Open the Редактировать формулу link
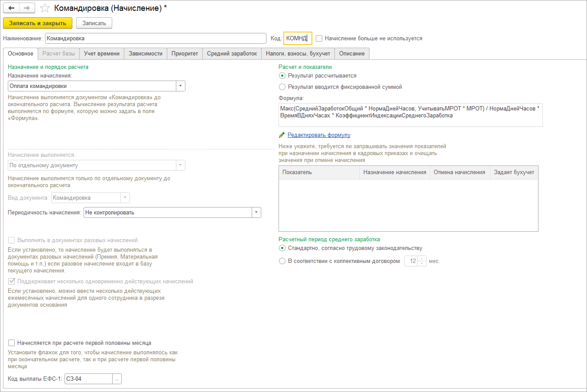Image resolution: width=587 pixels, height=392 pixels. pos(319,135)
